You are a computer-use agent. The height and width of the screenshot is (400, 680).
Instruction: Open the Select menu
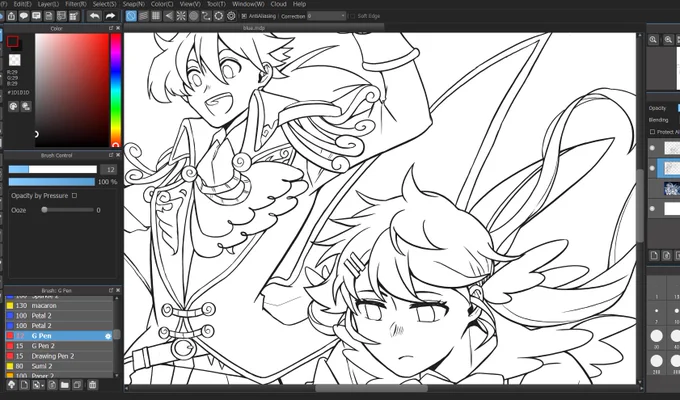point(105,4)
